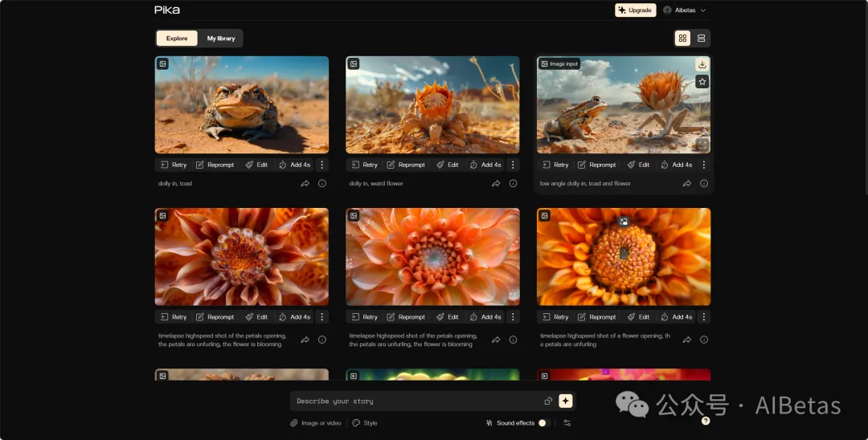Show info for 'low angle dolly in' video

703,184
